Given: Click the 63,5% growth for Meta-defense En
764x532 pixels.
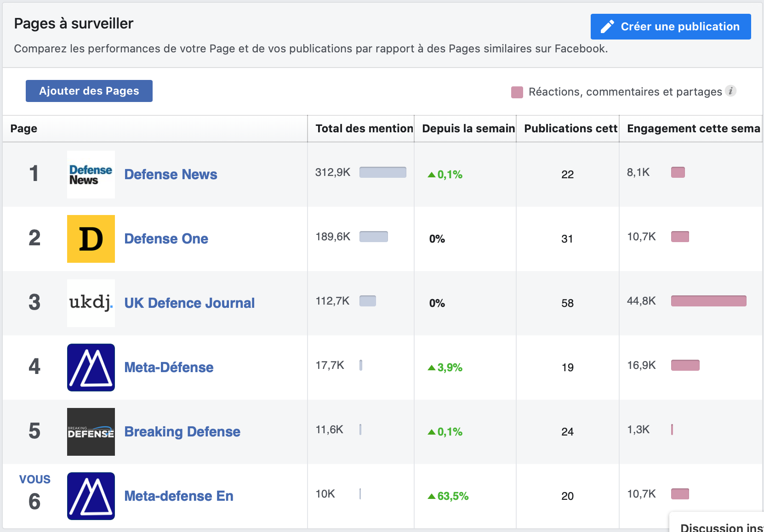Looking at the screenshot, I should coord(448,496).
